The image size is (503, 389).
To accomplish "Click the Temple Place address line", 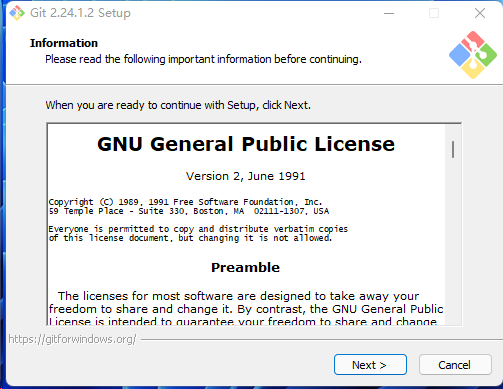I will pos(189,211).
